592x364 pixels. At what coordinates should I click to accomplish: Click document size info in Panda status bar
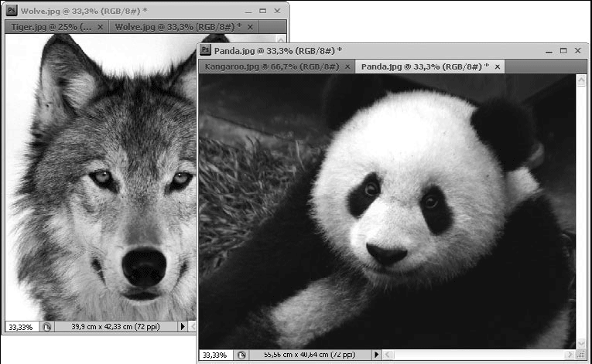pos(310,355)
